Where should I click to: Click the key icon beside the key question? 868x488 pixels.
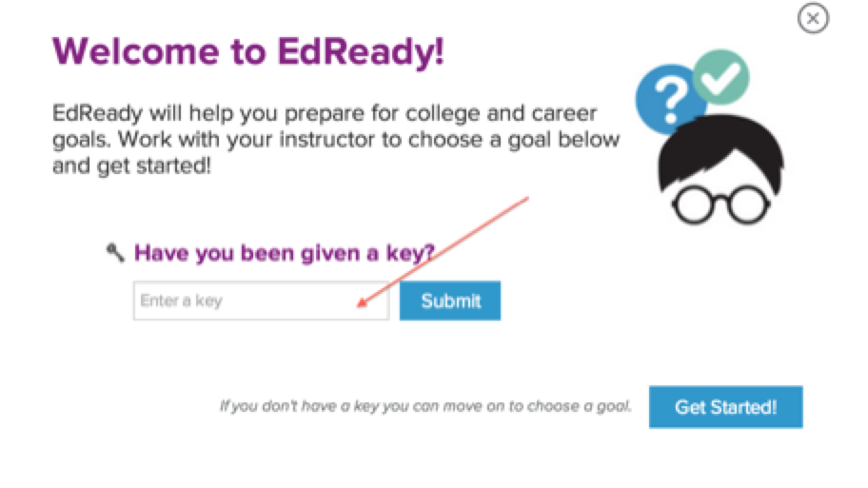116,253
